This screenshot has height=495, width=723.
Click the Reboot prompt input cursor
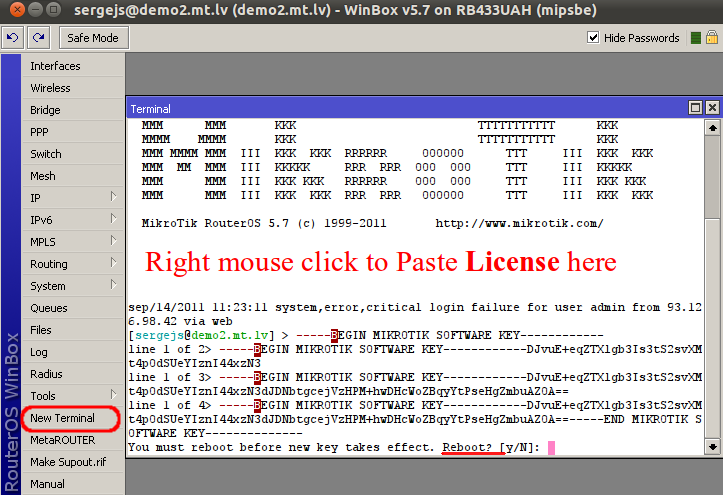pyautogui.click(x=551, y=447)
